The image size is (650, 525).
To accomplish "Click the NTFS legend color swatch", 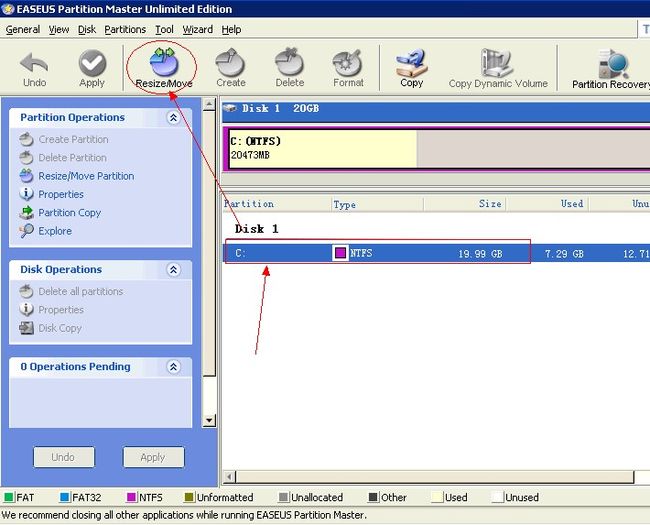I will tap(131, 497).
